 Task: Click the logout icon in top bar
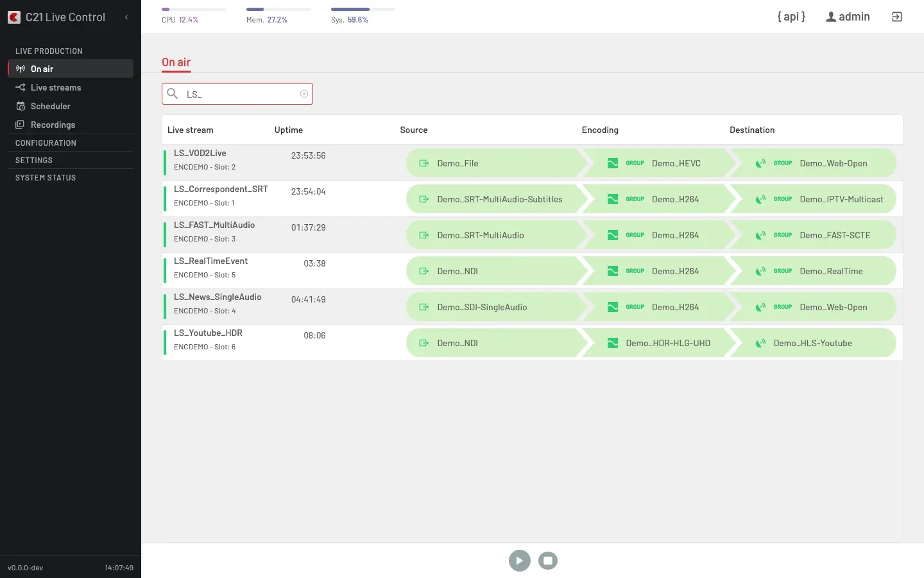(897, 17)
